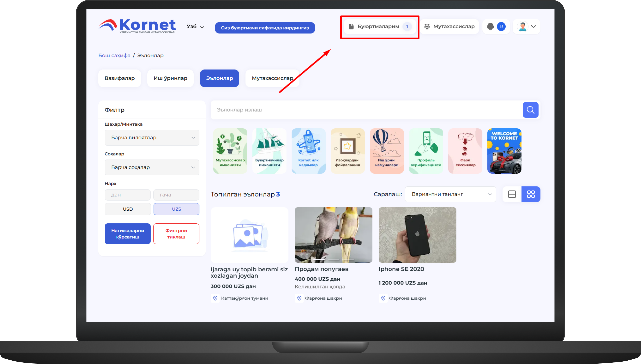This screenshot has width=641, height=364.
Task: Switch to the Вазифалар tab
Action: click(120, 78)
